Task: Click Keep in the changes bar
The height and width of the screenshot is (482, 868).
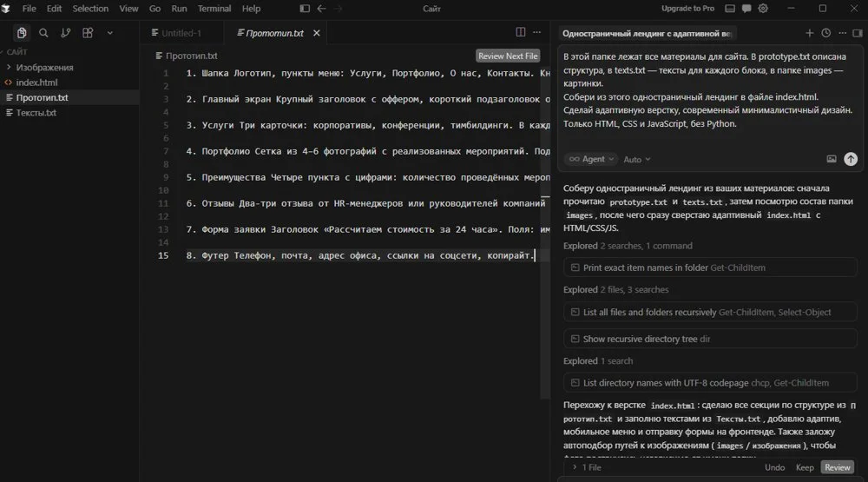Action: 805,467
